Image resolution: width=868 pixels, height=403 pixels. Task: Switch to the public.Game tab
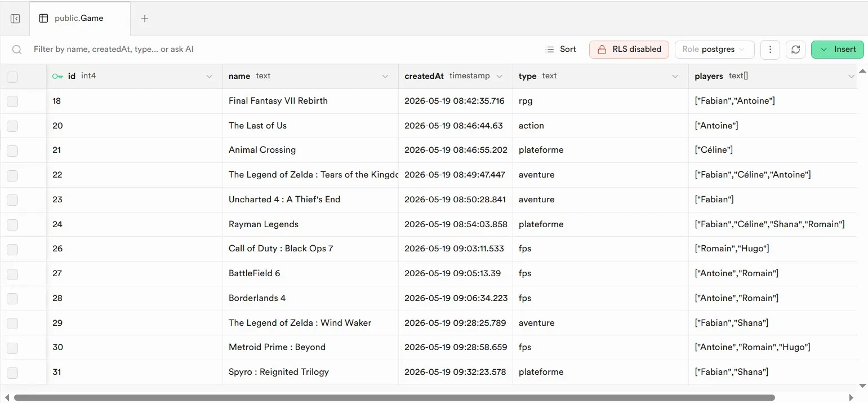(79, 18)
